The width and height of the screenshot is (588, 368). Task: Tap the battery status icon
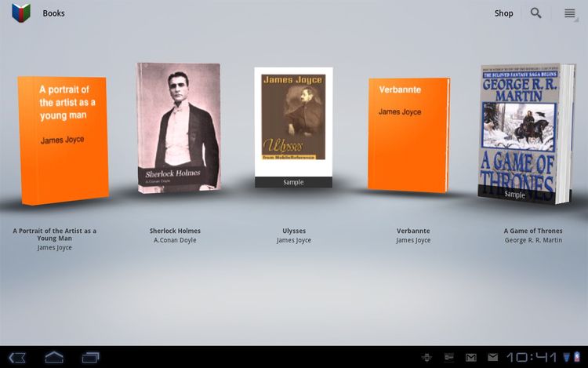coord(579,358)
